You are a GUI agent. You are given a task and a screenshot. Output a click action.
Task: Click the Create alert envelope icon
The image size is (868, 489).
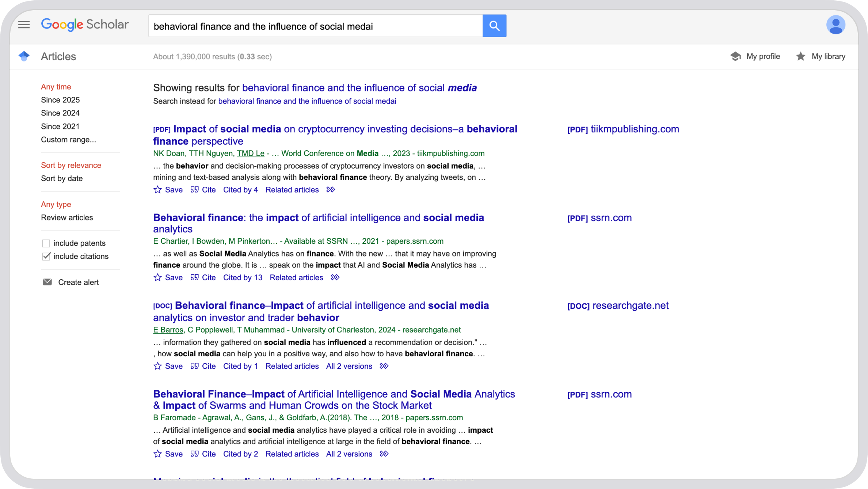(47, 282)
